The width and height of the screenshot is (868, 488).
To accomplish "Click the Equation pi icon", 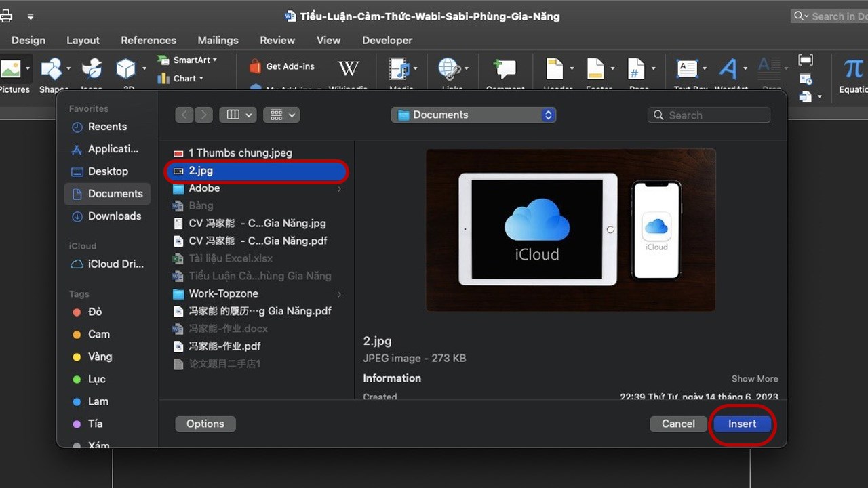I will tap(853, 68).
